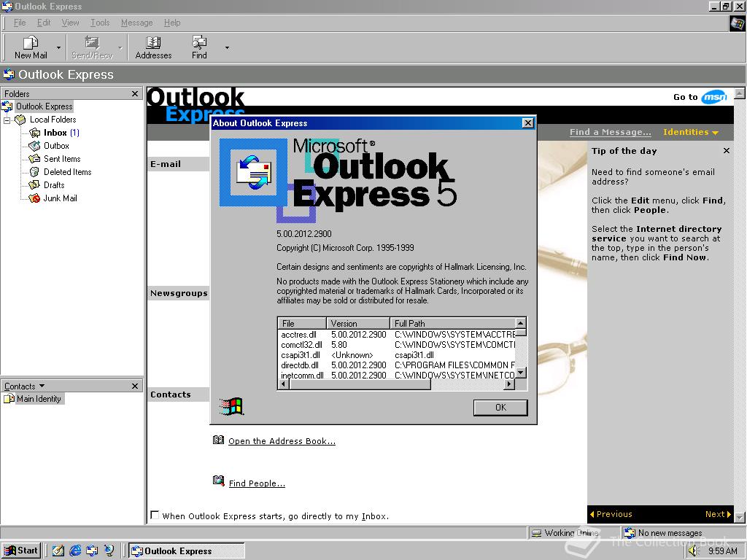Image resolution: width=747 pixels, height=560 pixels.
Task: Open the View menu
Action: click(x=70, y=23)
